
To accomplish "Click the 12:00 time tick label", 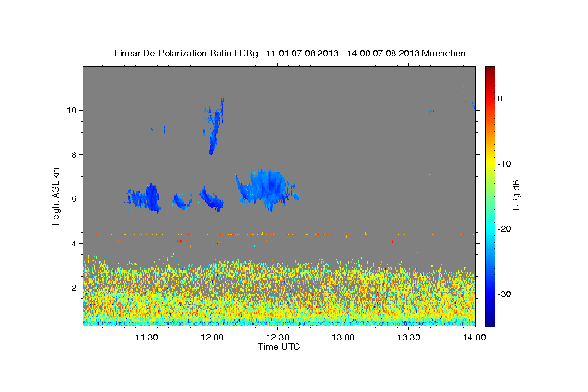I will (212, 337).
